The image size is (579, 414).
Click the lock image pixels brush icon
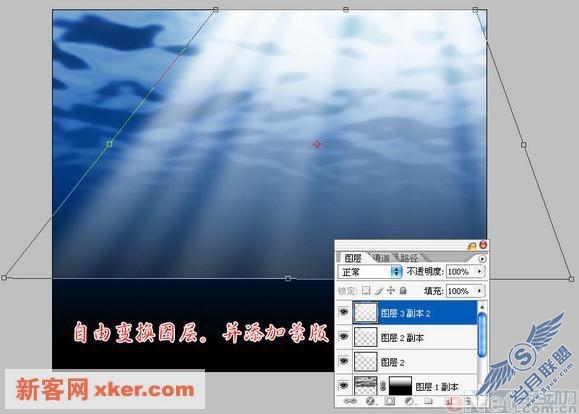point(378,291)
